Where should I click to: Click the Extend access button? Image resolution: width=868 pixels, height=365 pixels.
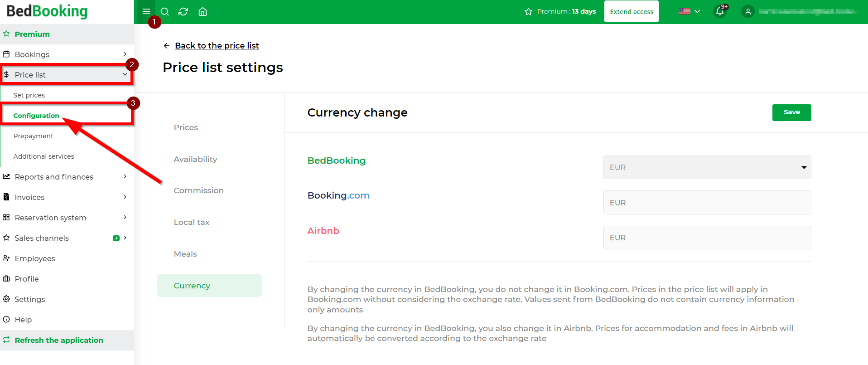[631, 12]
